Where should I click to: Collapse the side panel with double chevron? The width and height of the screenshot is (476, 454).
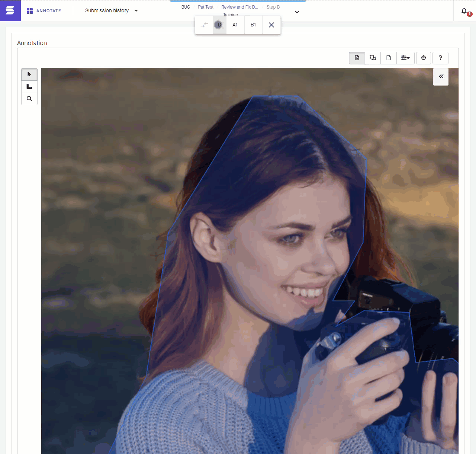(441, 77)
